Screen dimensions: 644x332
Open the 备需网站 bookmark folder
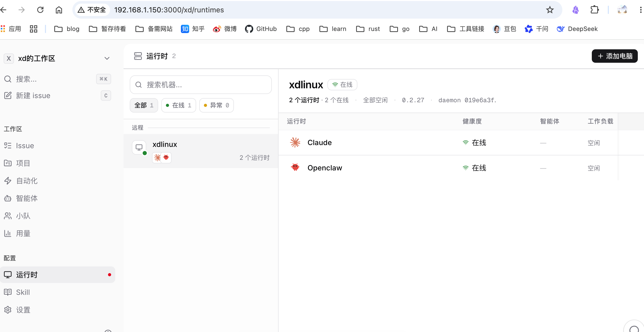pyautogui.click(x=154, y=29)
